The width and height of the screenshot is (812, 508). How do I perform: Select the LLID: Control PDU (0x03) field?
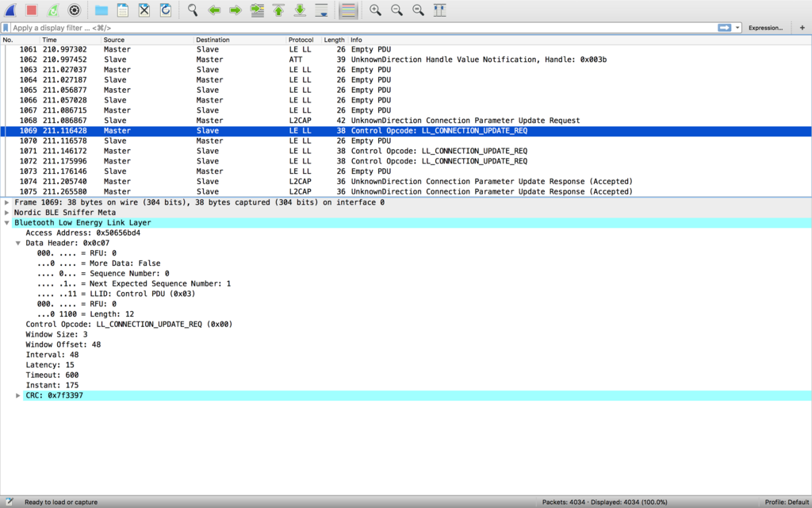[x=116, y=294]
